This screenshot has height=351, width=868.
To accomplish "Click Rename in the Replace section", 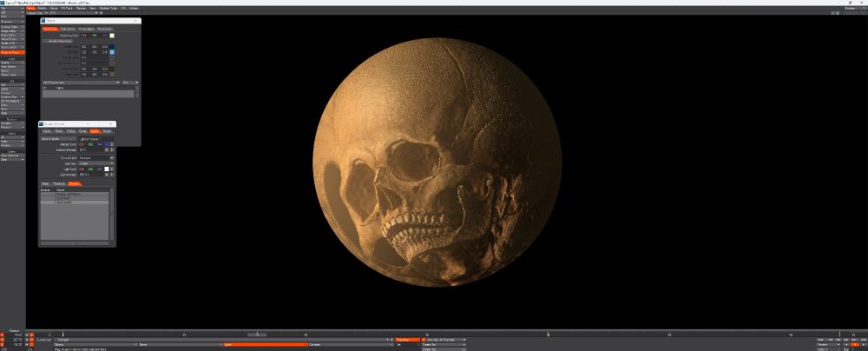I will [12, 123].
